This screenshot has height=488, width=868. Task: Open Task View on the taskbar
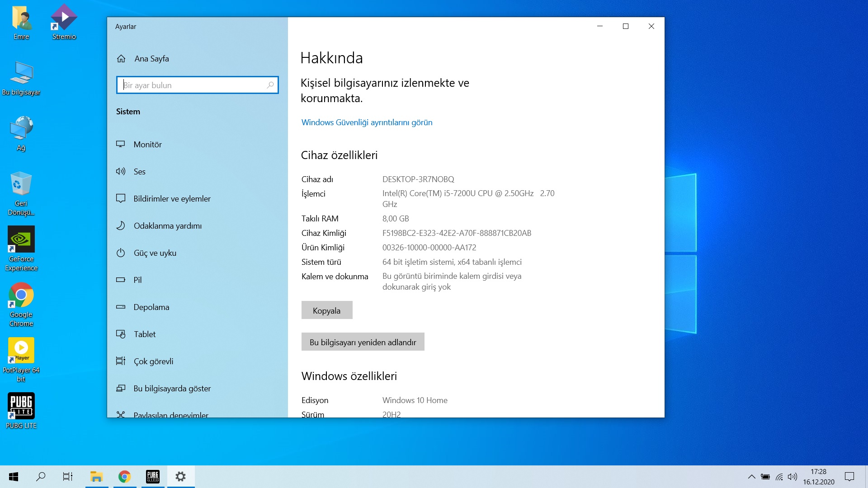68,477
